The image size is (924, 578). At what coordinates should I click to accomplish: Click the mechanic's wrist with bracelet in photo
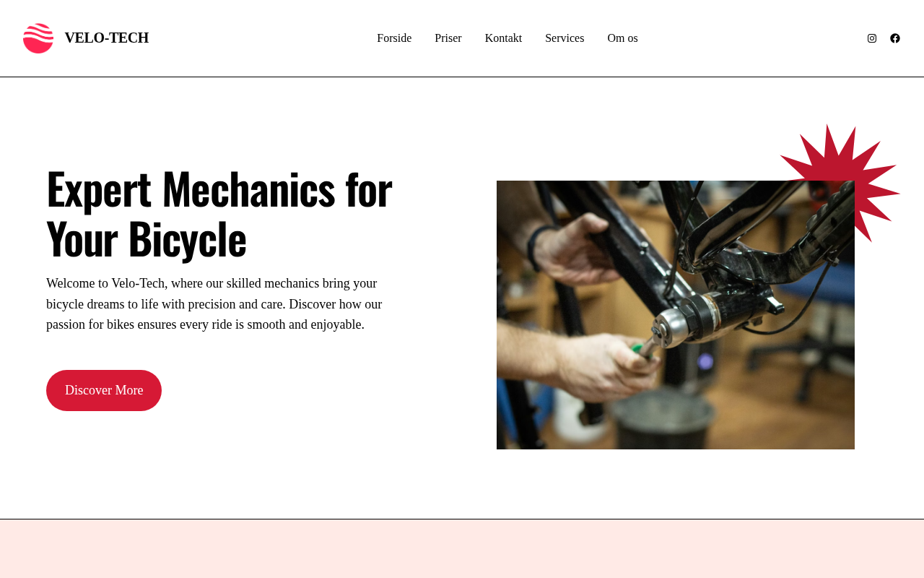point(538,248)
